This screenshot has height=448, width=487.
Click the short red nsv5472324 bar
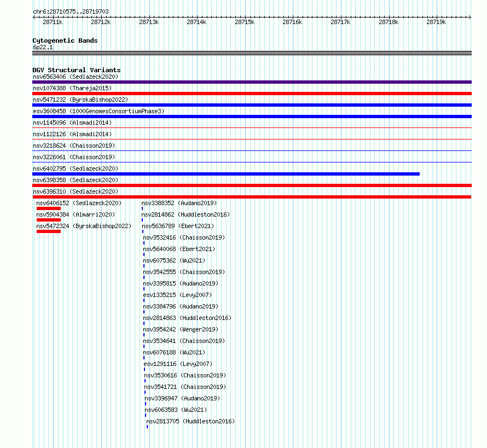pyautogui.click(x=49, y=231)
